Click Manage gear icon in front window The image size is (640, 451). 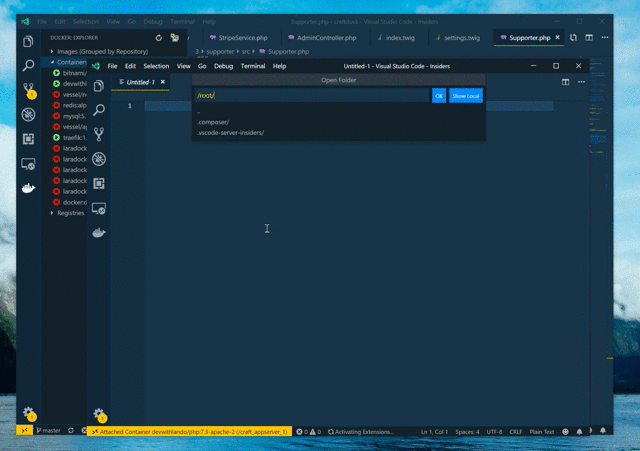pyautogui.click(x=99, y=413)
